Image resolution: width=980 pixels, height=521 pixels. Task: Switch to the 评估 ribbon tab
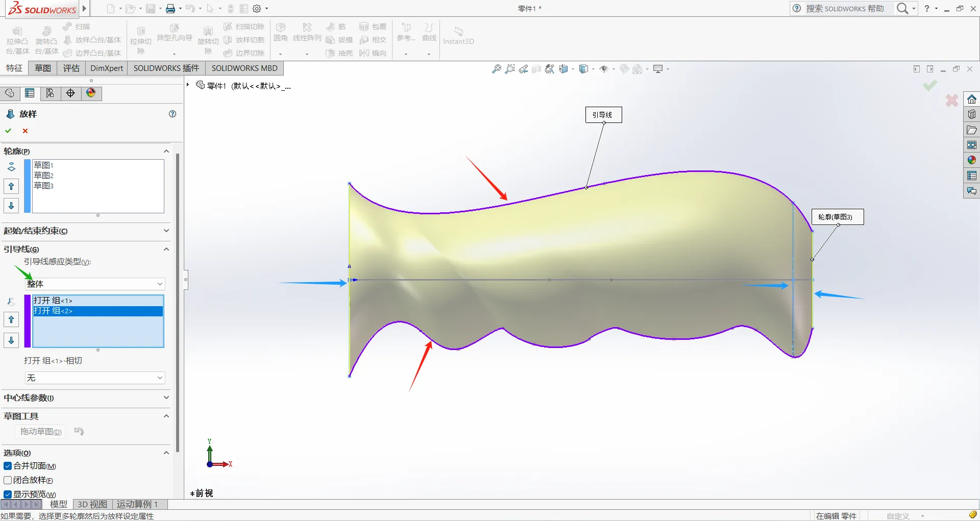point(71,68)
